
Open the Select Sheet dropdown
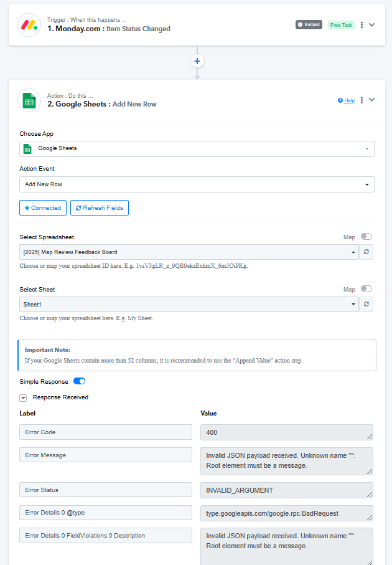coord(189,304)
